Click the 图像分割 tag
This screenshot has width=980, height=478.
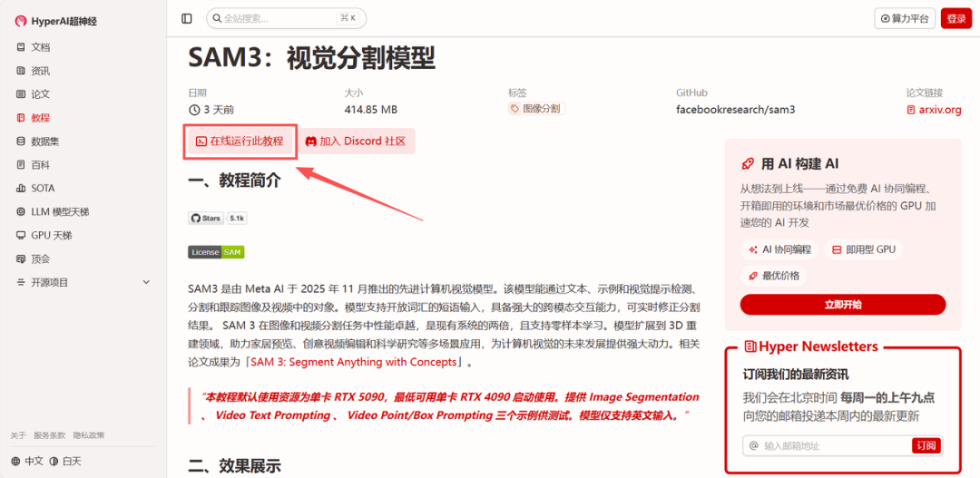[x=537, y=109]
